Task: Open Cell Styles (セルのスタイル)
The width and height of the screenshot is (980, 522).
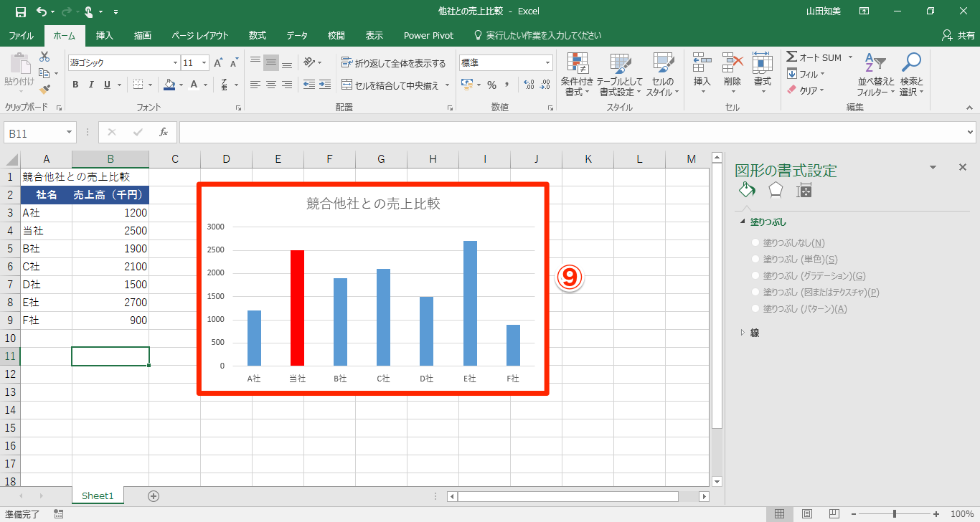Action: (663, 75)
